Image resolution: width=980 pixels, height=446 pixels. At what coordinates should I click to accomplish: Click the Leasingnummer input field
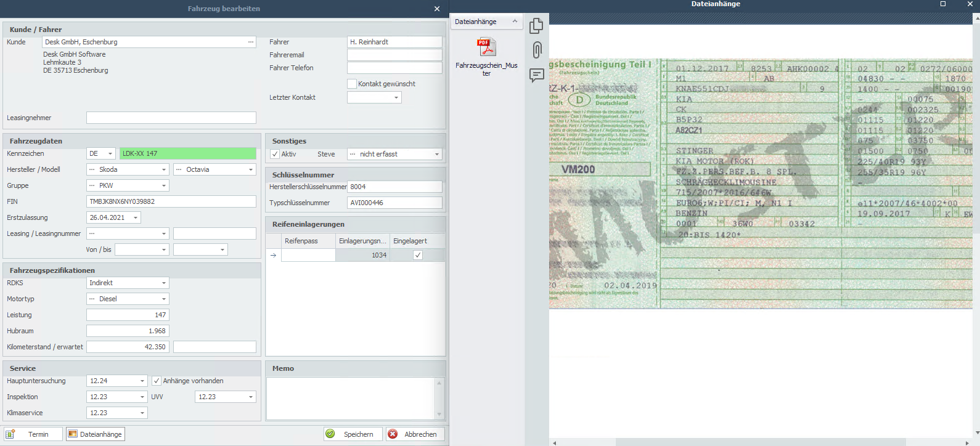(214, 233)
